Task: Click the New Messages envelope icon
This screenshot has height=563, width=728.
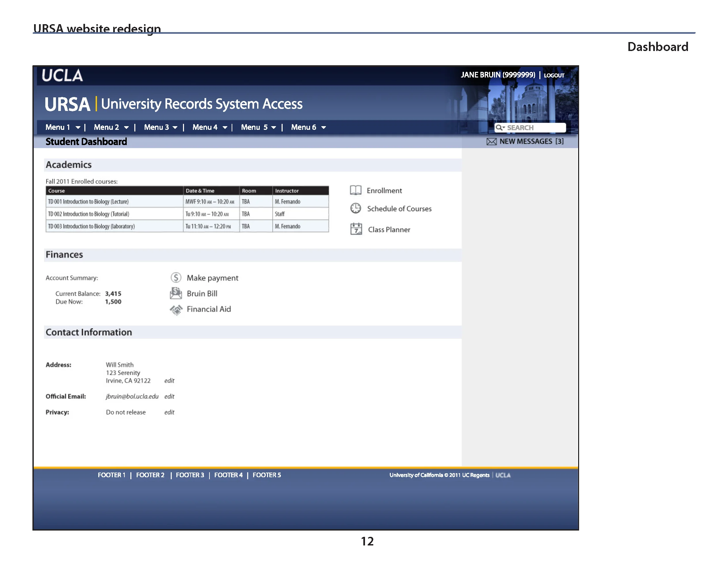Action: (x=491, y=141)
